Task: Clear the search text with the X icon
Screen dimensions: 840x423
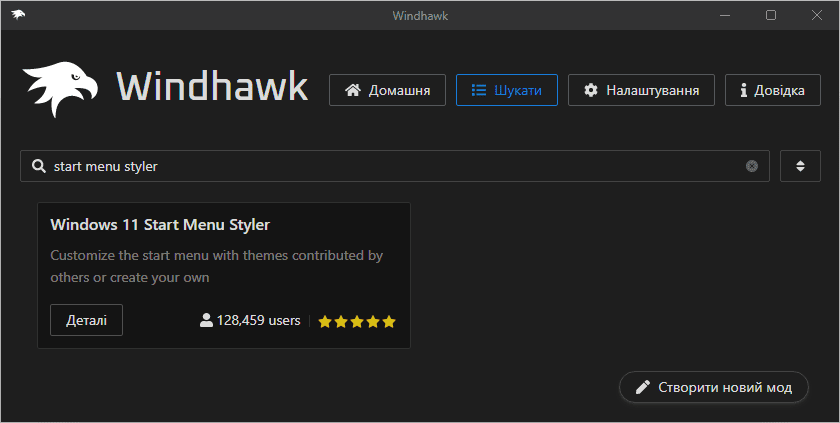Action: (752, 166)
